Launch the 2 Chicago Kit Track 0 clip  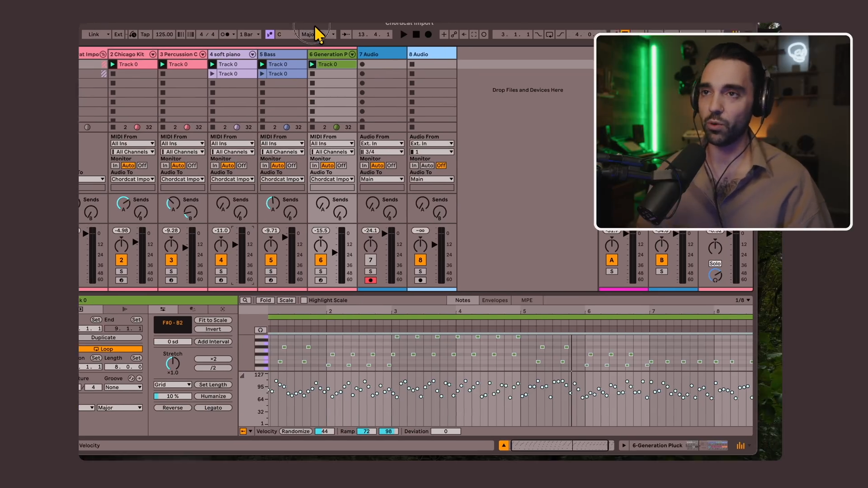click(113, 64)
